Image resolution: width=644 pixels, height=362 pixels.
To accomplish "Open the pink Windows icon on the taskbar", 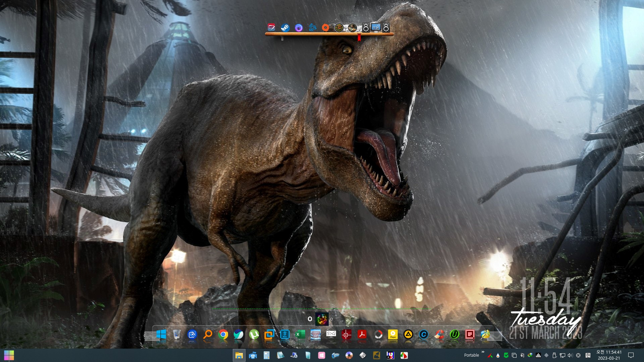I will [x=322, y=355].
